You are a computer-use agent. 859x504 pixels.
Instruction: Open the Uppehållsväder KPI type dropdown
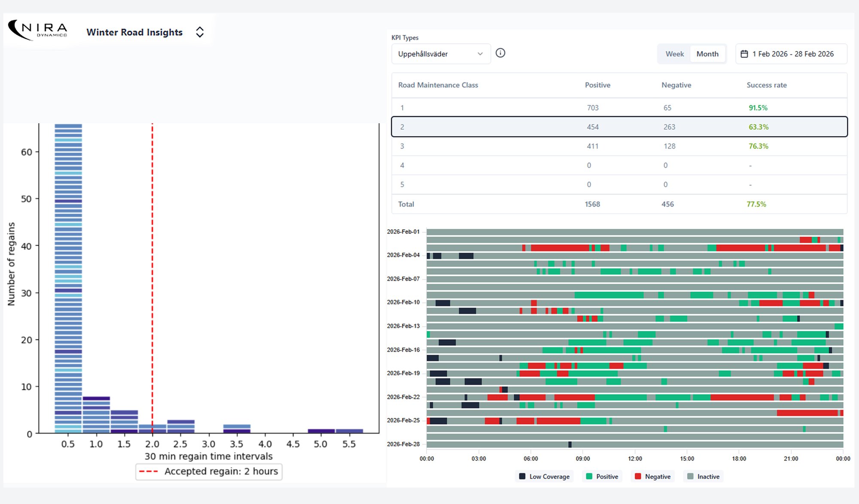[x=441, y=54]
